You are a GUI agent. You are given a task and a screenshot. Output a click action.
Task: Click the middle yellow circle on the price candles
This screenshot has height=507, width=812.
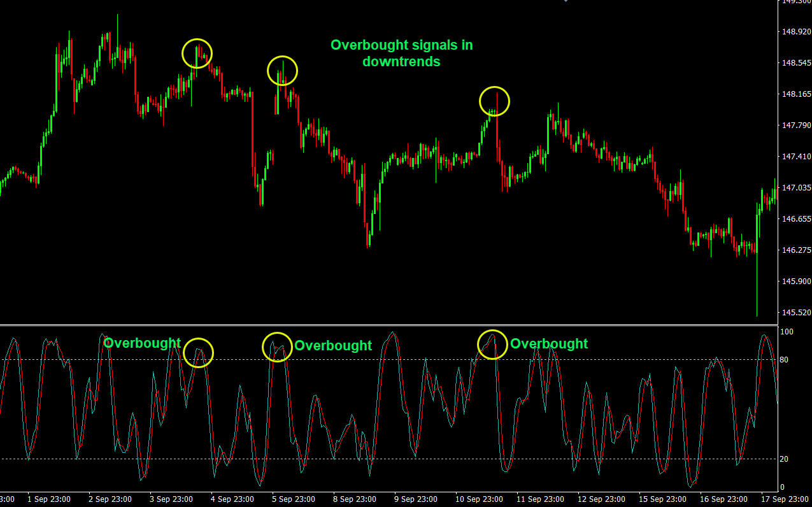(282, 71)
